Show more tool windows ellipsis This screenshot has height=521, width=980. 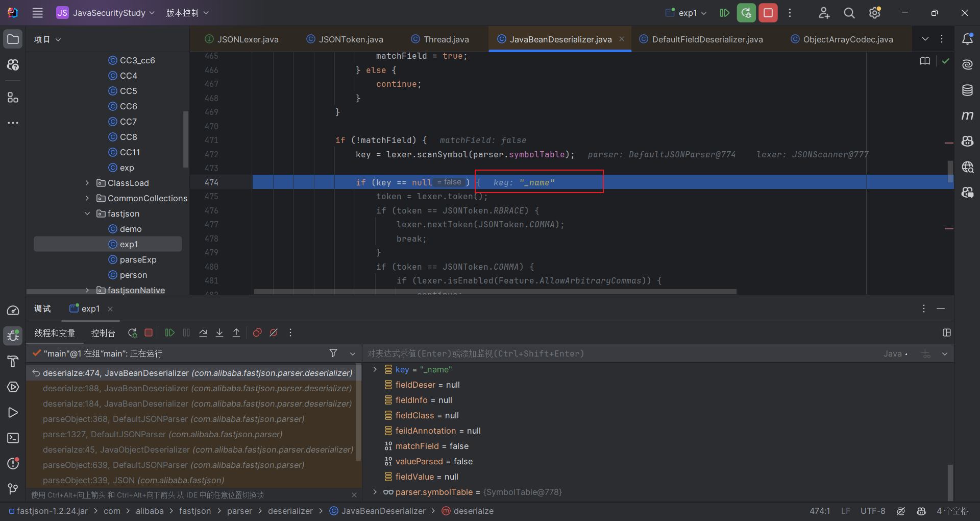coord(13,123)
